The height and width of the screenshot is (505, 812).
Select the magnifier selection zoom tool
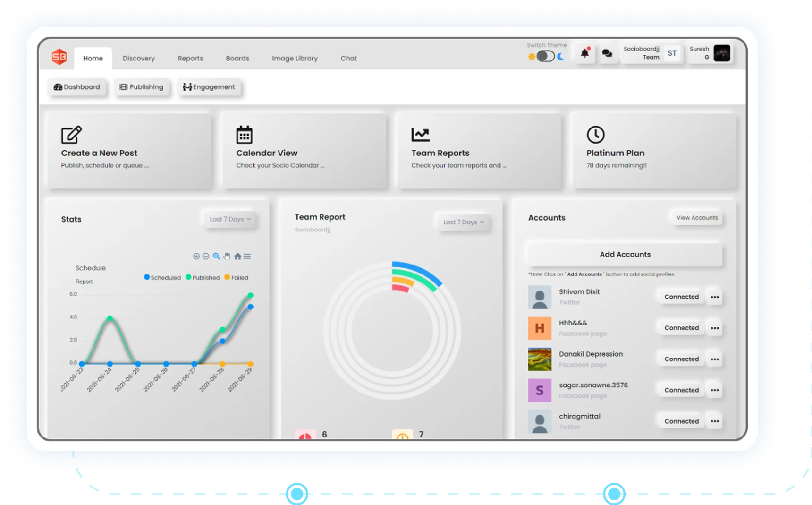tap(216, 256)
